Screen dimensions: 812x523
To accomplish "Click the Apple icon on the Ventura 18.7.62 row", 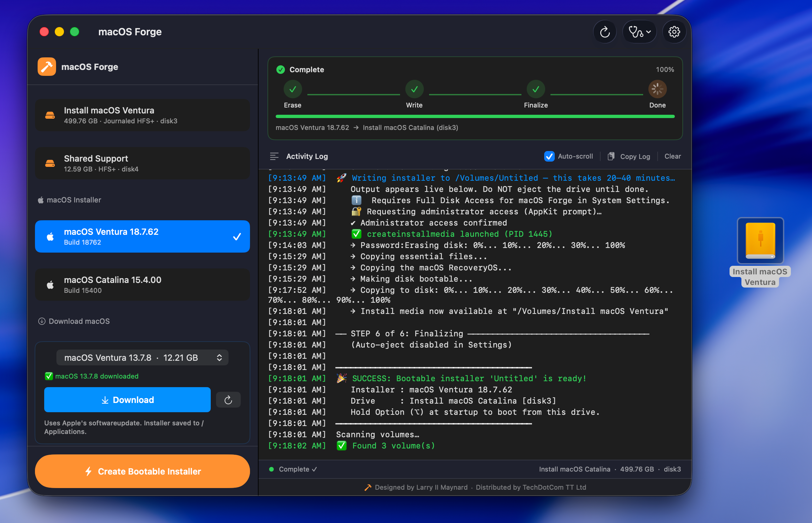I will (x=50, y=236).
